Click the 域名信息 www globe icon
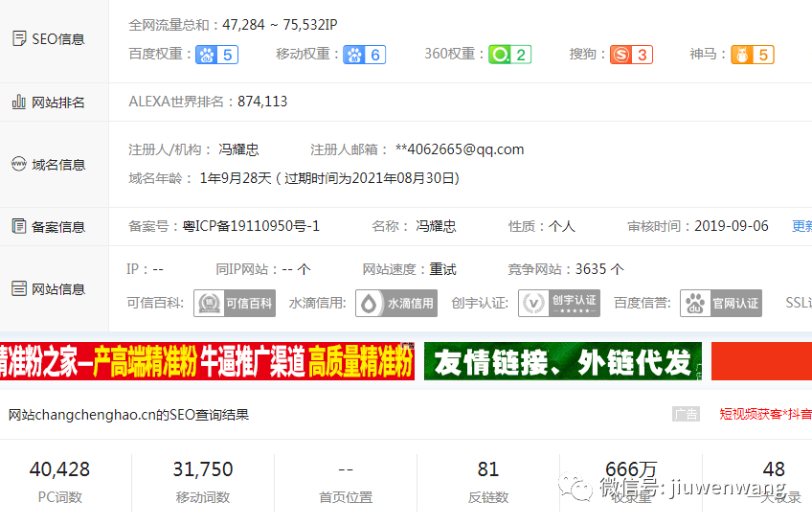Image resolution: width=812 pixels, height=525 pixels. pos(18,164)
